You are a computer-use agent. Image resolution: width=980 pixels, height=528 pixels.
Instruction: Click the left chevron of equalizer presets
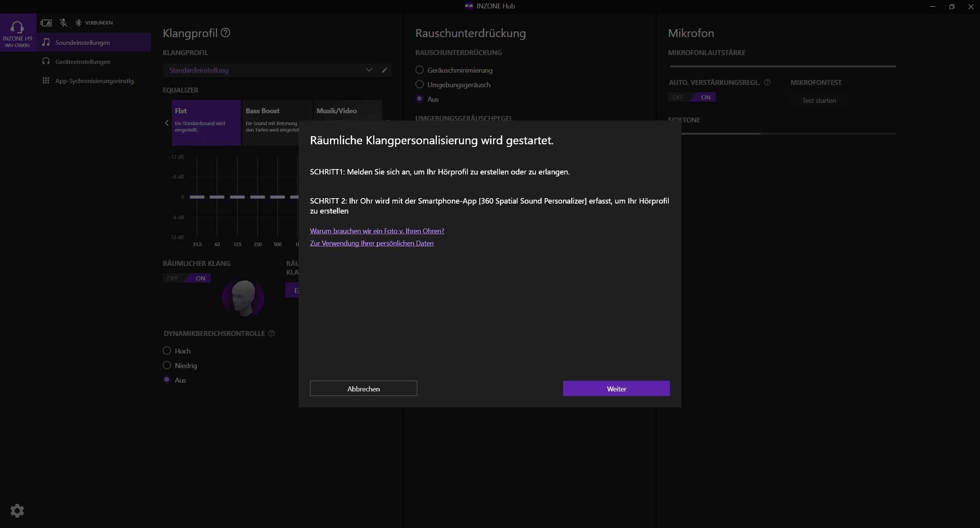[x=167, y=123]
